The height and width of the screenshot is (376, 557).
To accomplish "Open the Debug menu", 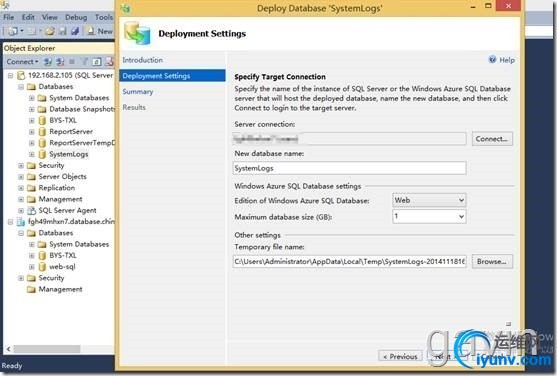I will [76, 17].
